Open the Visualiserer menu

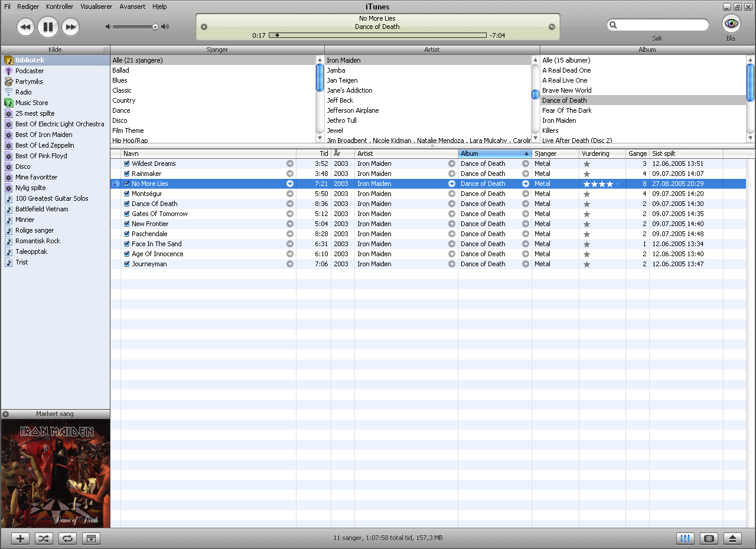96,6
